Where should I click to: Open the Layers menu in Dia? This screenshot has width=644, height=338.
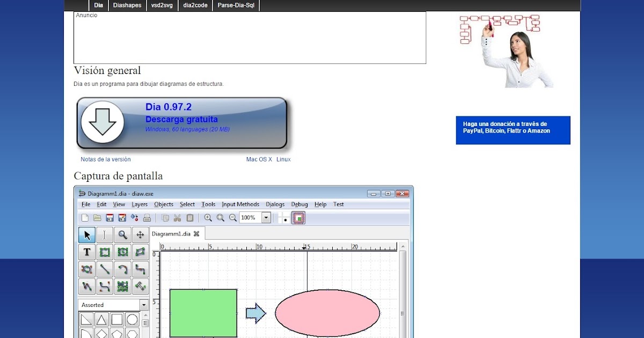[x=140, y=204]
